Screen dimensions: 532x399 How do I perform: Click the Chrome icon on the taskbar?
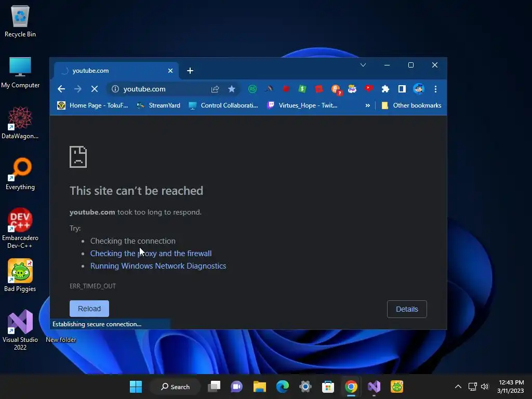coord(351,387)
